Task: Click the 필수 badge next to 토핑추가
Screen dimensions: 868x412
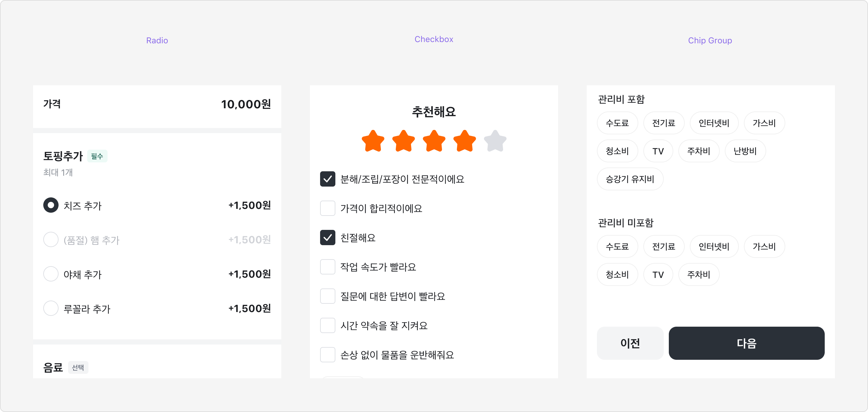Action: point(97,156)
